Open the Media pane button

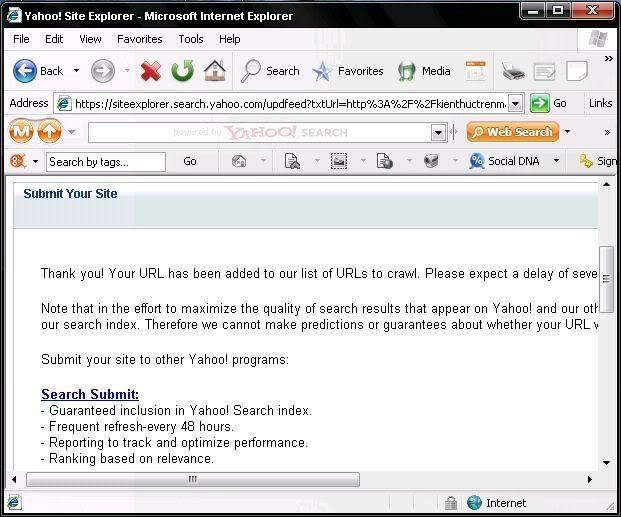(424, 71)
